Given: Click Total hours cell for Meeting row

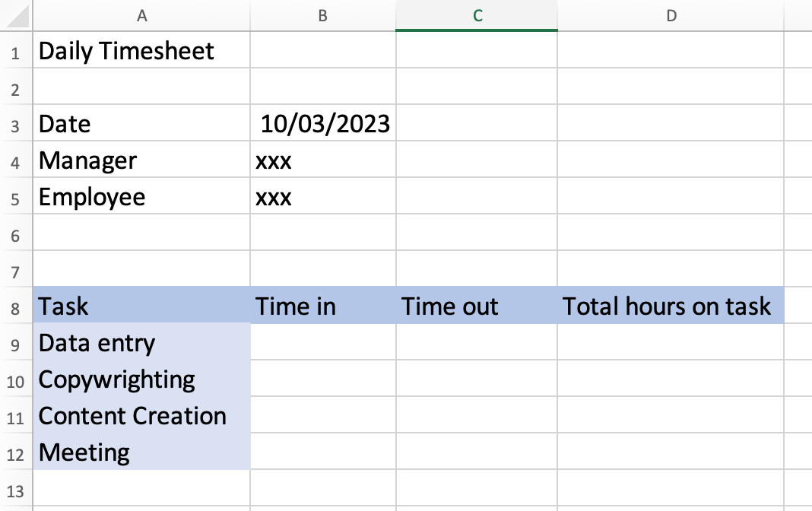Looking at the screenshot, I should (671, 452).
